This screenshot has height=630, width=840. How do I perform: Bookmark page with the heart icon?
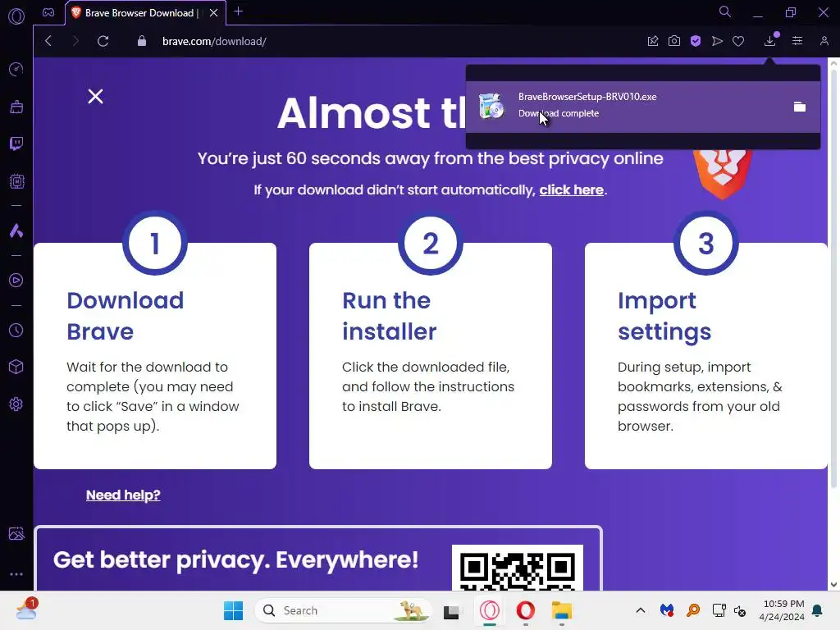[x=738, y=41]
